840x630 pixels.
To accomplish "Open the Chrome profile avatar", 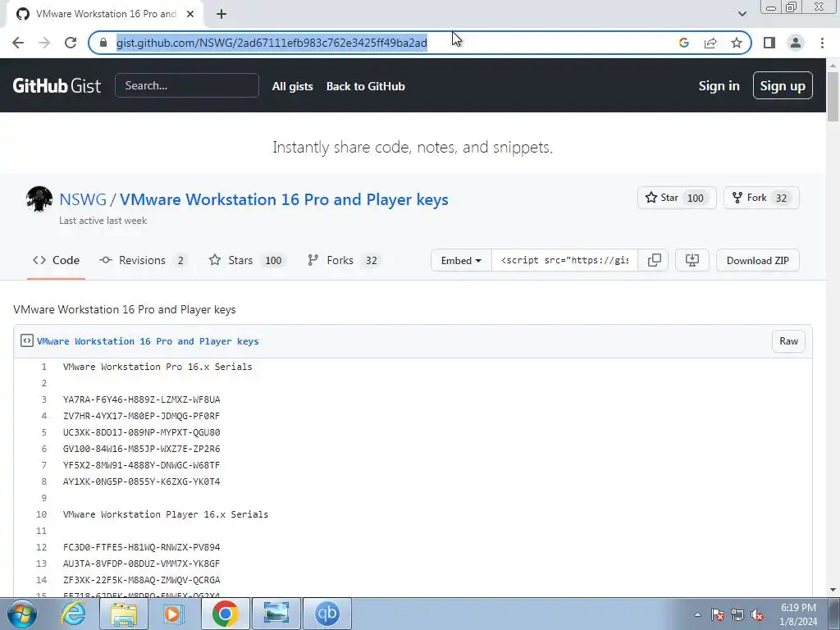I will [x=796, y=43].
